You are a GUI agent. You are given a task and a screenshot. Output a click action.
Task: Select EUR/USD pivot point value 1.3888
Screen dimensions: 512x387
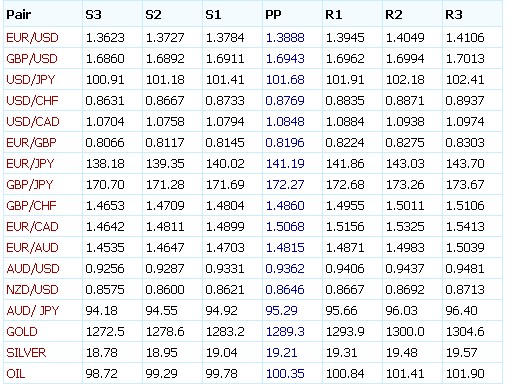(285, 37)
